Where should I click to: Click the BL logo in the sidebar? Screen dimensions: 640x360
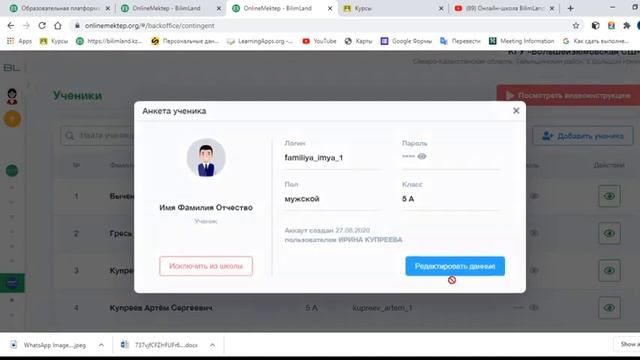pyautogui.click(x=11, y=68)
